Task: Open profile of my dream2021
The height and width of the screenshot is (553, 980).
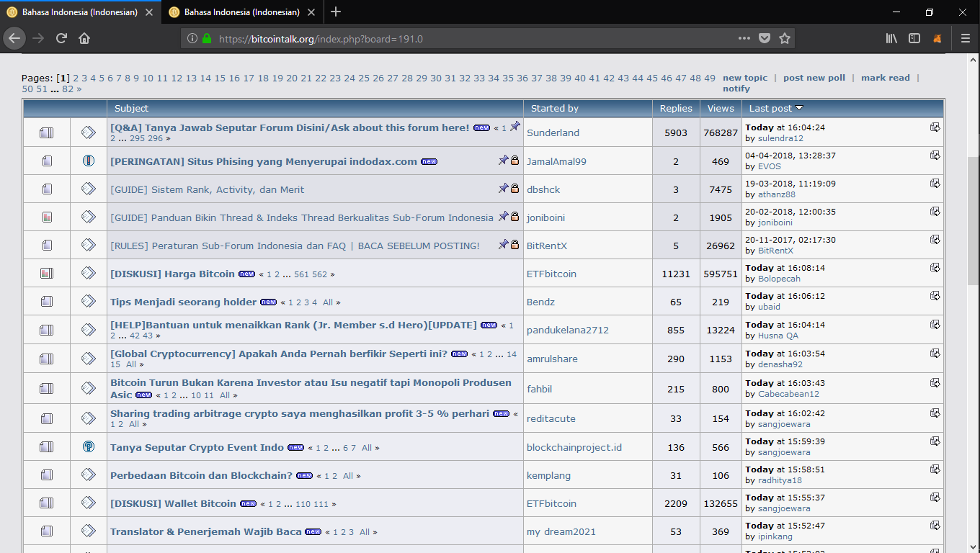Action: pyautogui.click(x=561, y=531)
